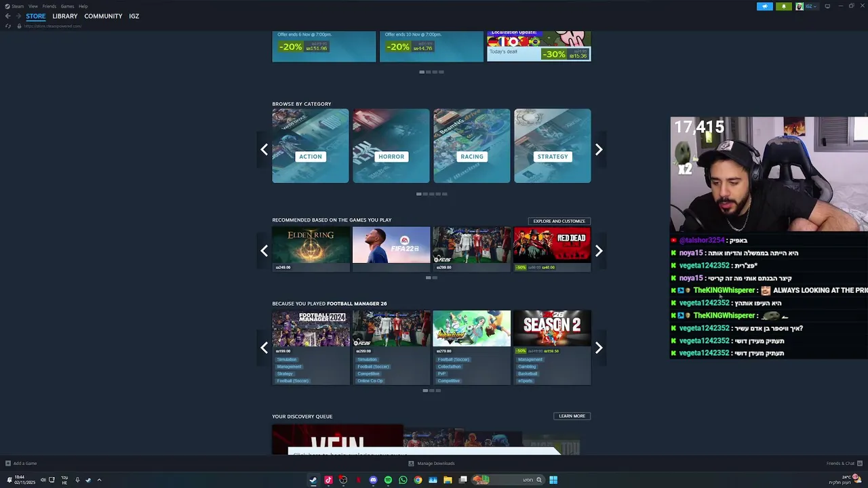This screenshot has height=488, width=868.
Task: Click the Basketball tag
Action: [528, 373]
